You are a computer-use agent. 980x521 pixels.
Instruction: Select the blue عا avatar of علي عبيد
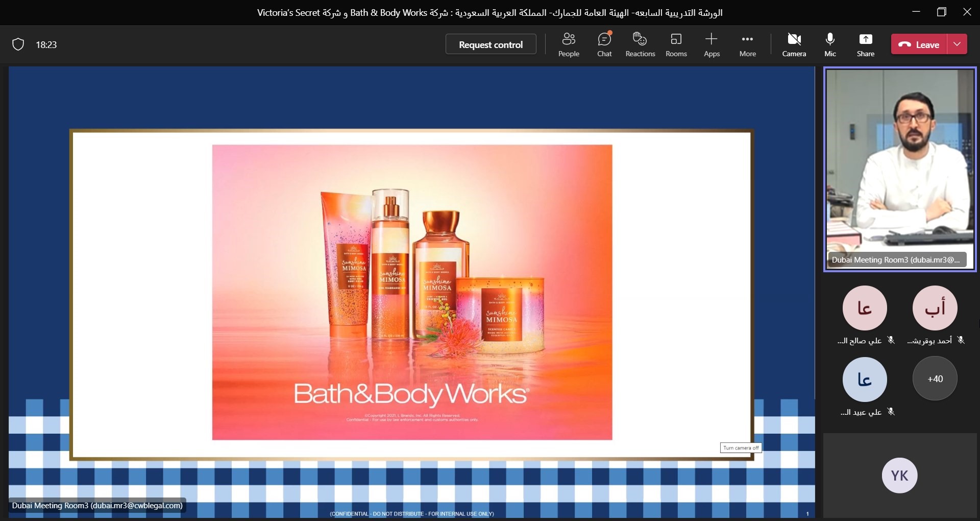tap(865, 380)
